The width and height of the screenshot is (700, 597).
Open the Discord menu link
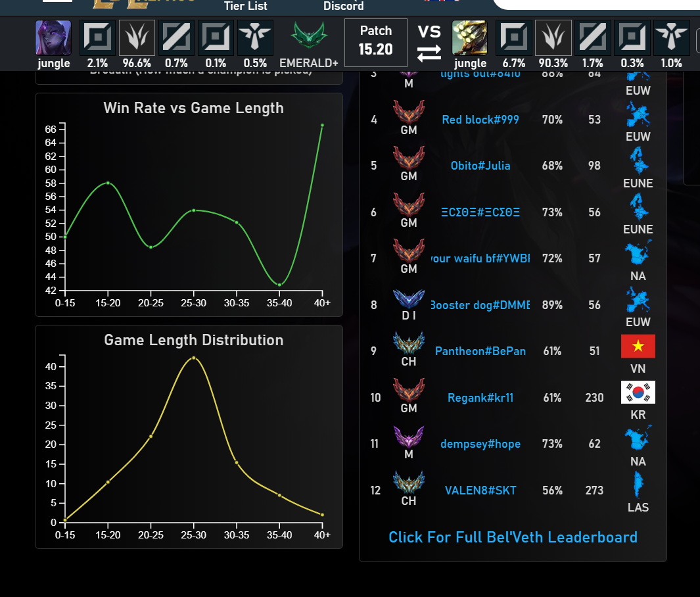(343, 6)
